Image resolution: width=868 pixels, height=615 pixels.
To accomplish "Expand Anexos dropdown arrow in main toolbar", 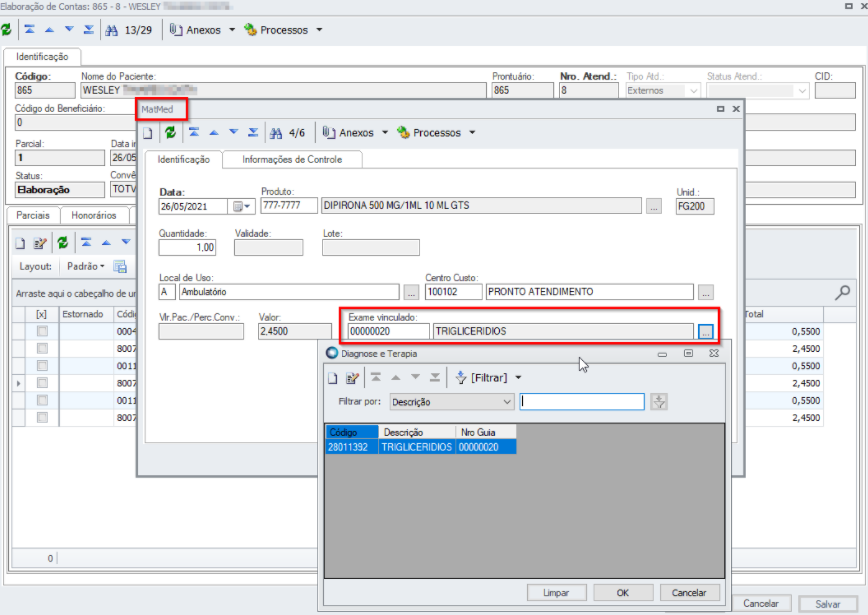I will pyautogui.click(x=232, y=30).
